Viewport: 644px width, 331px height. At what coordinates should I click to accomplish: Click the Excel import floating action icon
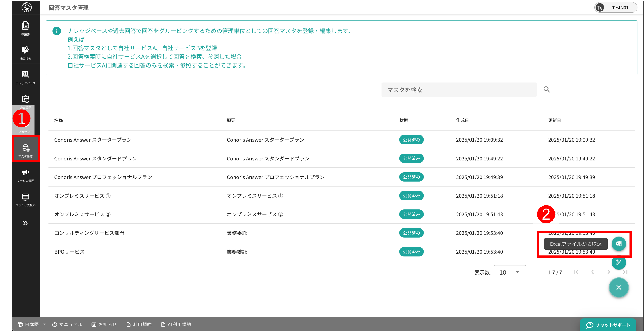point(619,244)
